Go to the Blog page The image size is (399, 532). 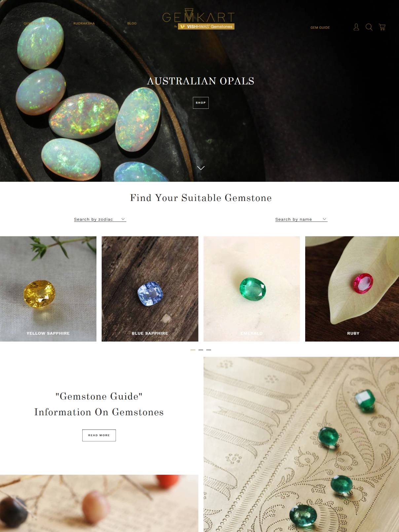[x=132, y=23]
